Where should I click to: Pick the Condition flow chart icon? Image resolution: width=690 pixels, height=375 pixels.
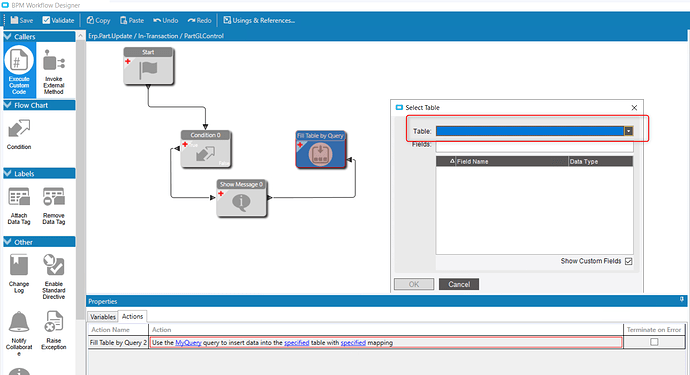19,133
